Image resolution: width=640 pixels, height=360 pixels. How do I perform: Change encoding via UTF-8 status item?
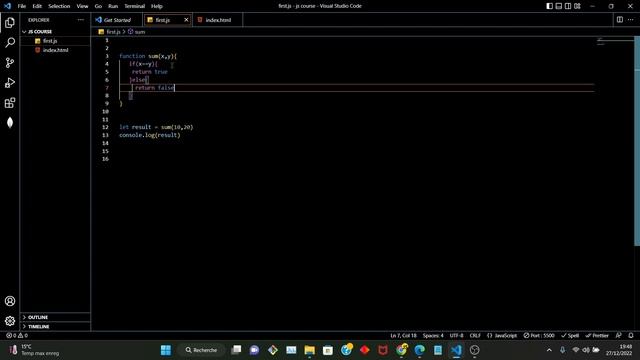(456, 336)
